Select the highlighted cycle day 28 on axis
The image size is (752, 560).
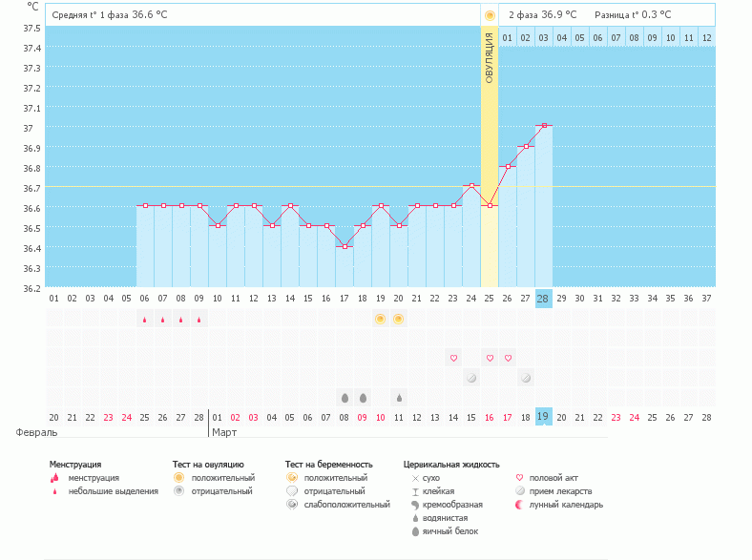pos(543,299)
